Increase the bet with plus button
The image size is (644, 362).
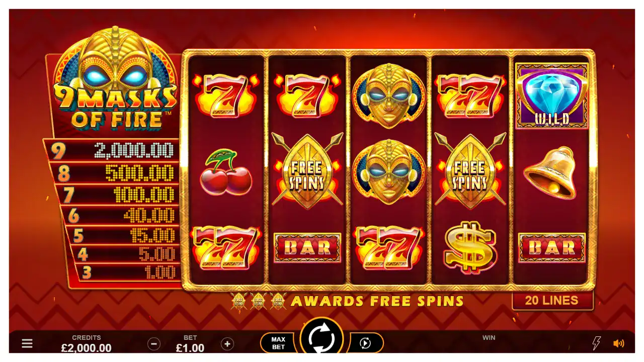coord(227,344)
